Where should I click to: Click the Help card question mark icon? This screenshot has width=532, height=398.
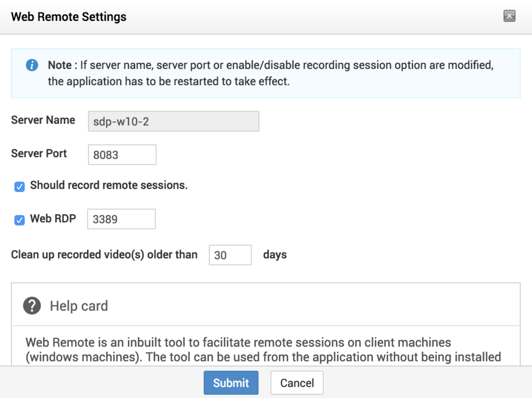pos(32,305)
